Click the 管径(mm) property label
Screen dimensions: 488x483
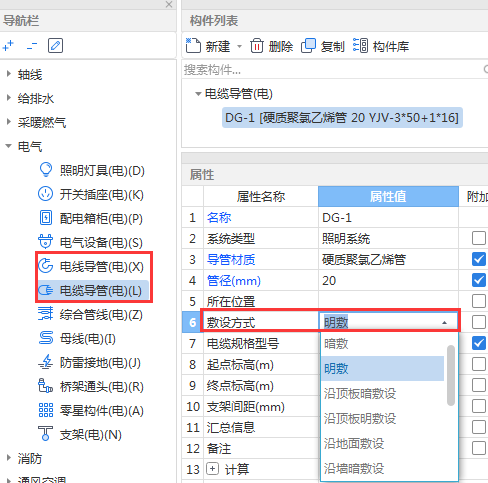pos(234,281)
